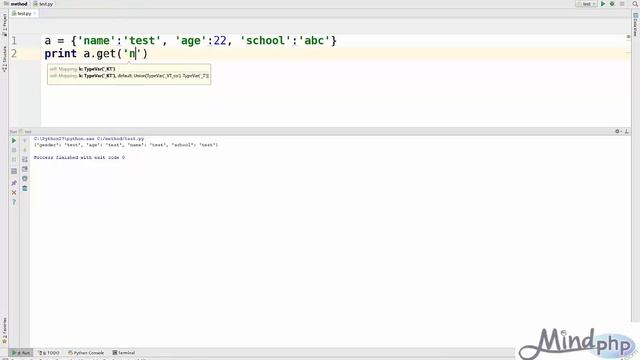Pin the Run tab with pushpin icon

[14, 182]
